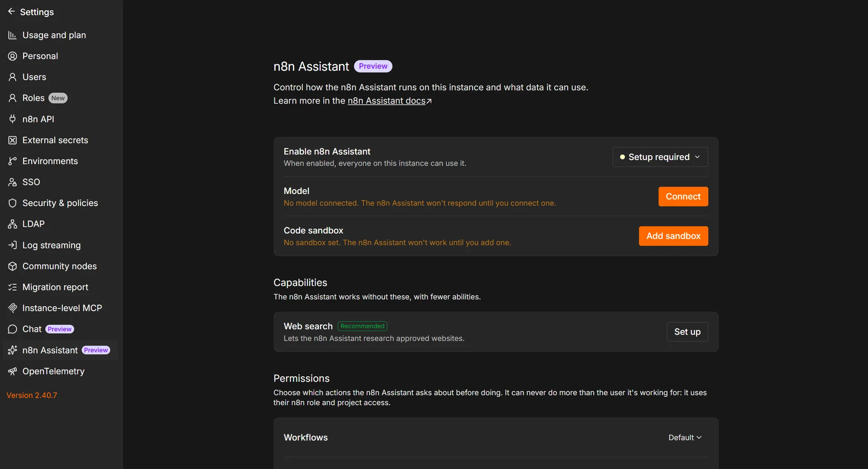Click the Log streaming arrow icon
Screen dimensions: 868x469
coord(12,245)
